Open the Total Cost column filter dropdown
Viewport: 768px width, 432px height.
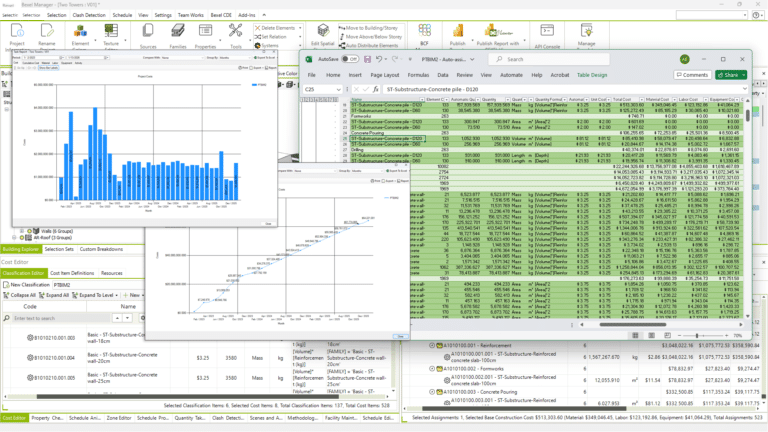pos(642,99)
